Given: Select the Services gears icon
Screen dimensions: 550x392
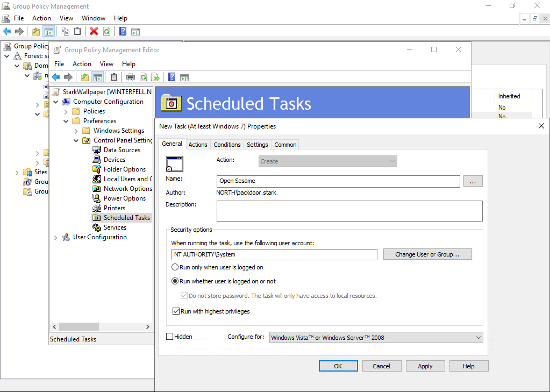Looking at the screenshot, I should click(97, 227).
